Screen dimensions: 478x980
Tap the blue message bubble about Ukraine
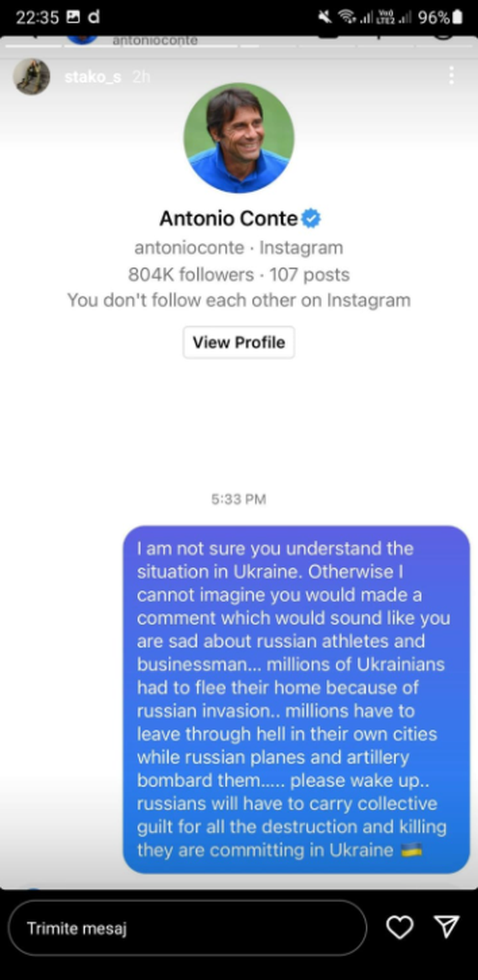pos(296,700)
